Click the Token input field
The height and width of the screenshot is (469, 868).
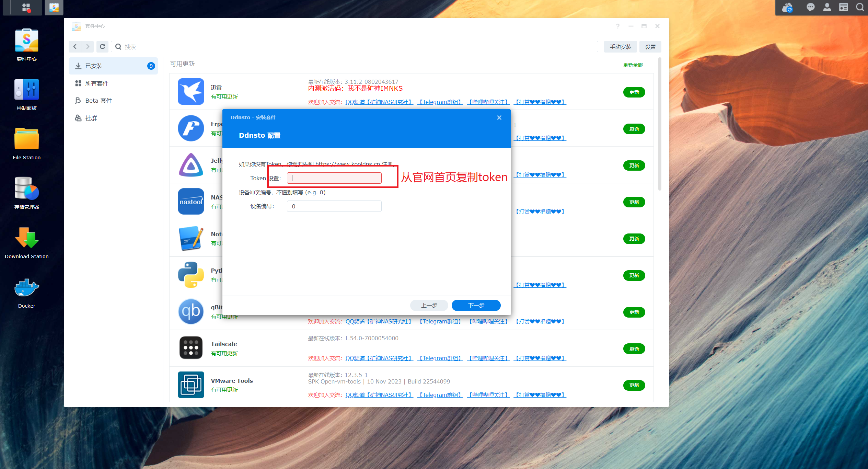(x=334, y=178)
